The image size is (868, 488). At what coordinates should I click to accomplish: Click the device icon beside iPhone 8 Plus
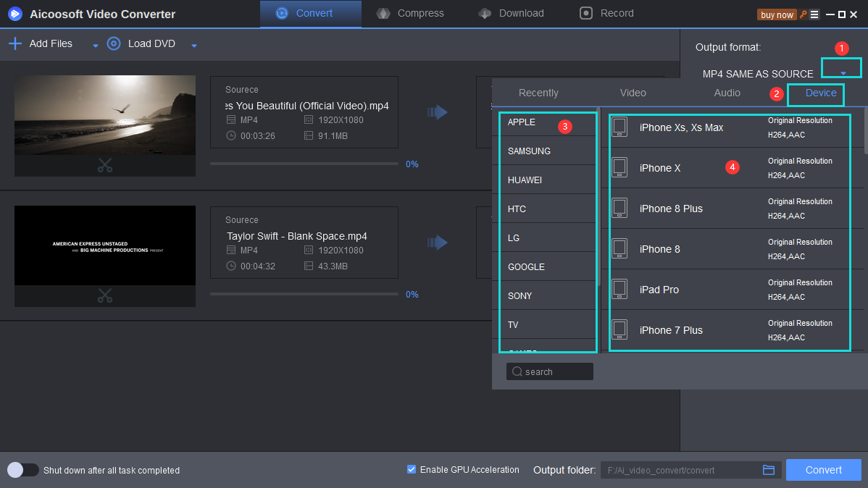pos(619,208)
